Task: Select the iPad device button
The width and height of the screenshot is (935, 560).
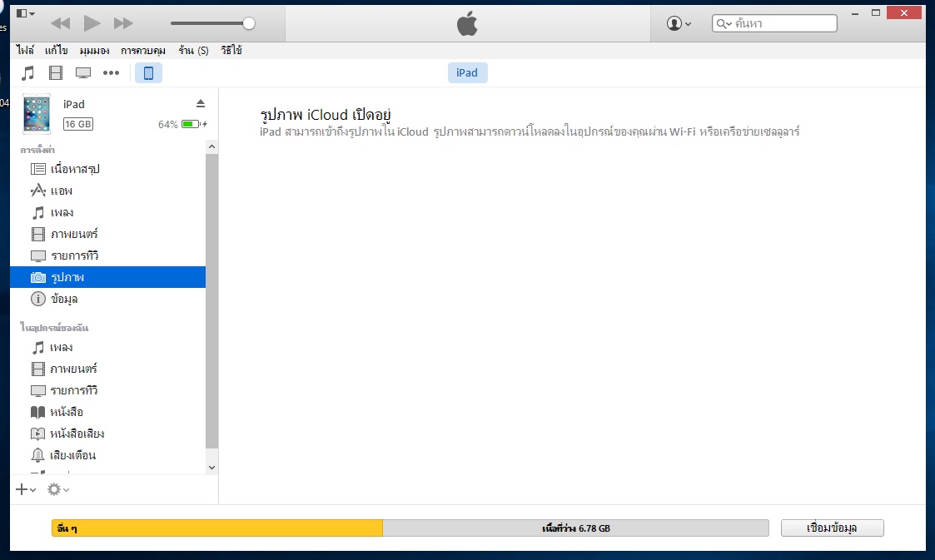Action: pos(148,72)
